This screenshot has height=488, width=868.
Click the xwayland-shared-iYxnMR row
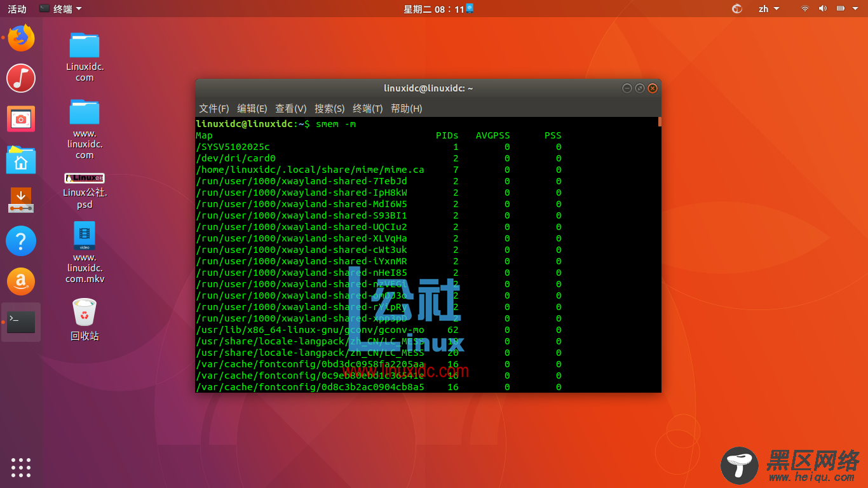[x=378, y=261]
